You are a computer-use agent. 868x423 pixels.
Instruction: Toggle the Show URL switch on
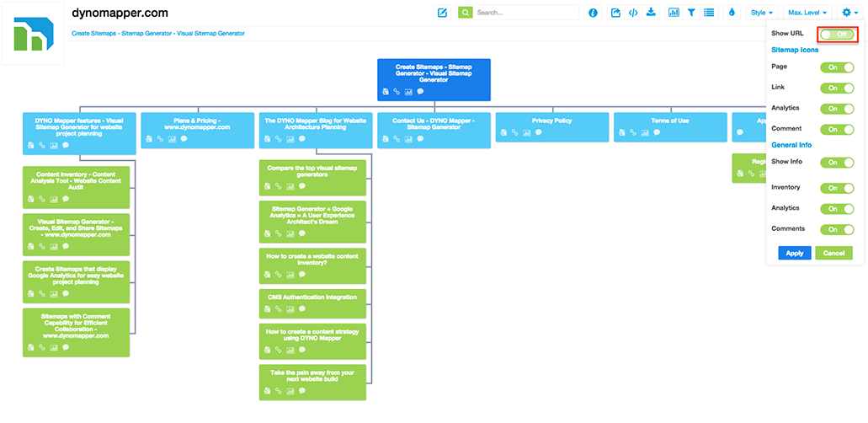click(x=837, y=35)
